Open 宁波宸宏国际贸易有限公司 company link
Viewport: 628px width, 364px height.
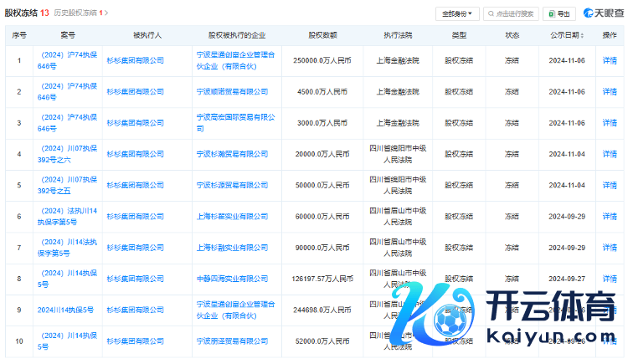[234, 122]
